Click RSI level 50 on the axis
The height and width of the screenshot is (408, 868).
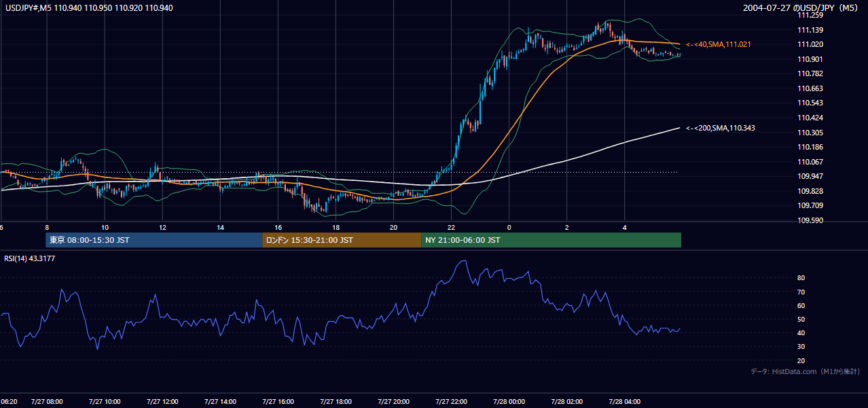(x=801, y=319)
